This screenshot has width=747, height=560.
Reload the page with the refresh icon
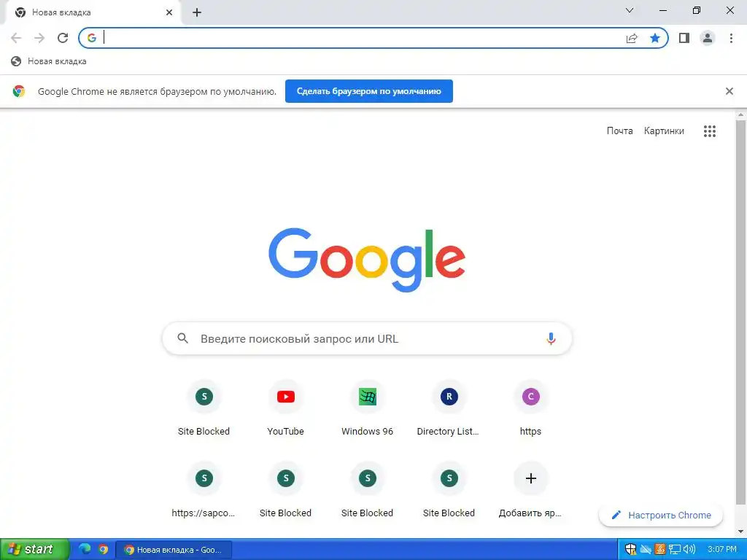click(x=63, y=38)
